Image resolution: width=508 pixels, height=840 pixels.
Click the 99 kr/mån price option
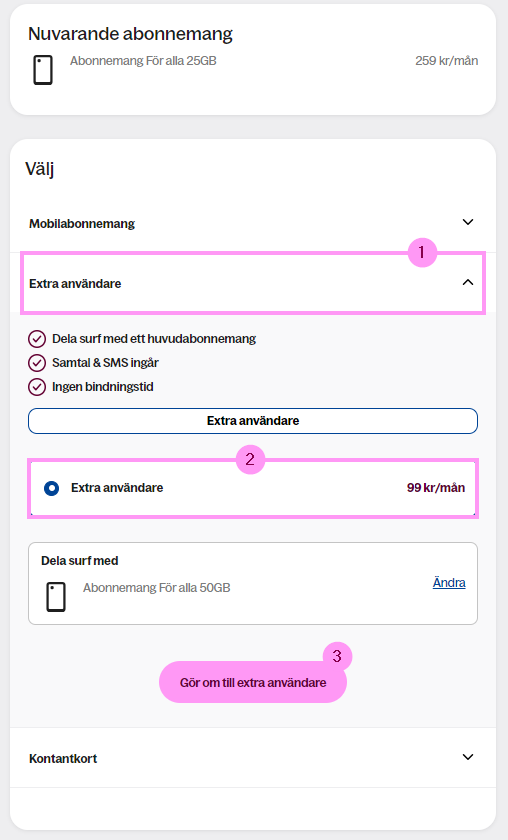436,488
